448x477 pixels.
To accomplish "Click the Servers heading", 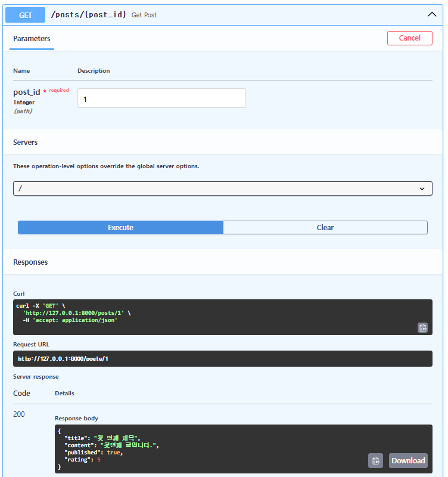I will (x=25, y=143).
